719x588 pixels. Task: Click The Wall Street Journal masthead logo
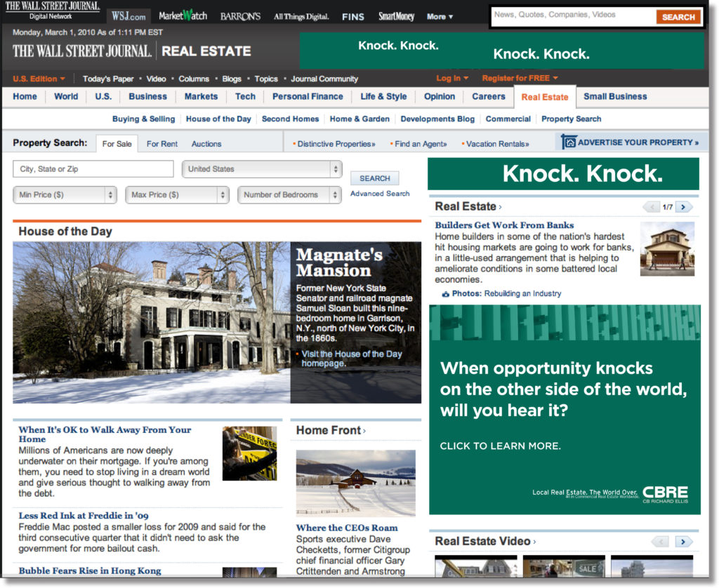(82, 51)
